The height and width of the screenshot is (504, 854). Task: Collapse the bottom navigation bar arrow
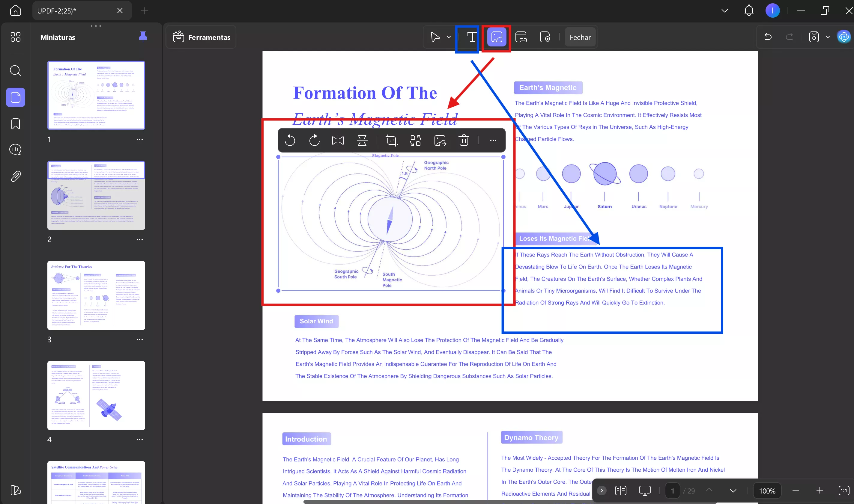[x=602, y=491]
